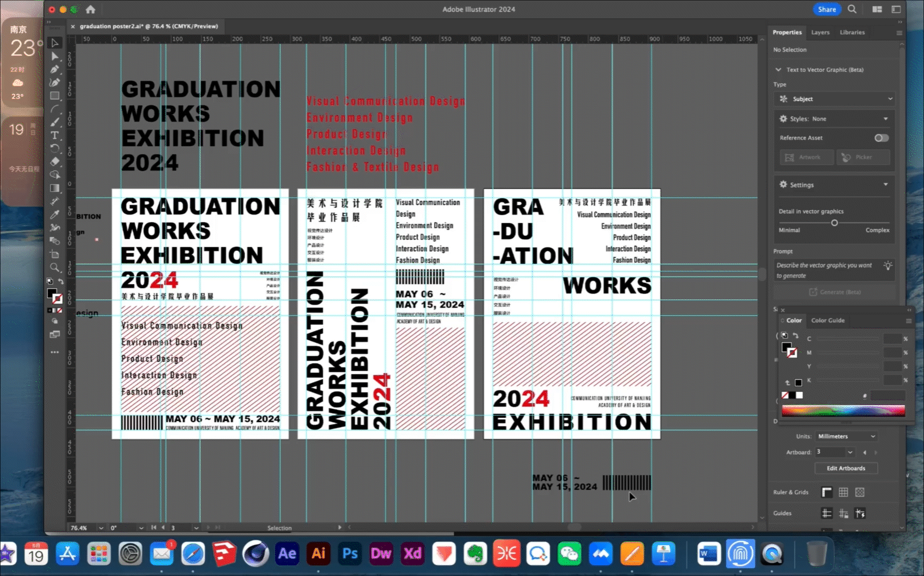This screenshot has width=924, height=576.
Task: Select the Eraser tool
Action: (54, 161)
